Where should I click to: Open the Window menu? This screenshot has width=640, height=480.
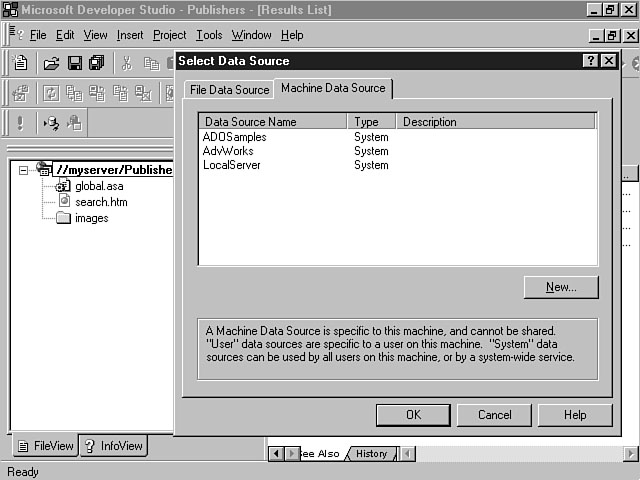pos(251,35)
